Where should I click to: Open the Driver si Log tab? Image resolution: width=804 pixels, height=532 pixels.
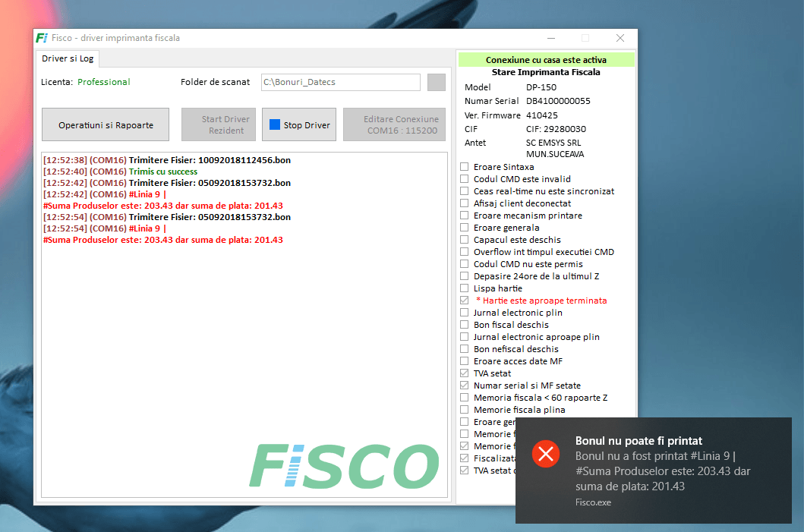68,58
